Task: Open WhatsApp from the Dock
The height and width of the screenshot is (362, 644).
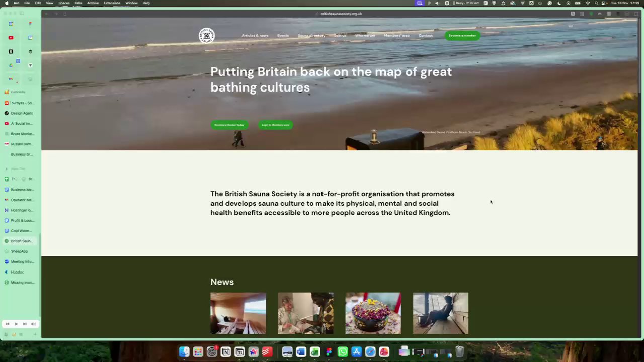Action: point(343,352)
